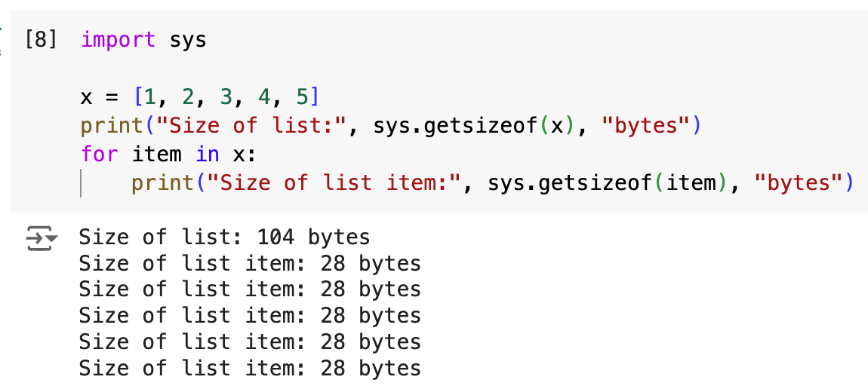Click the empty line below 'import sys'
This screenshot has height=389, width=868.
(302, 69)
